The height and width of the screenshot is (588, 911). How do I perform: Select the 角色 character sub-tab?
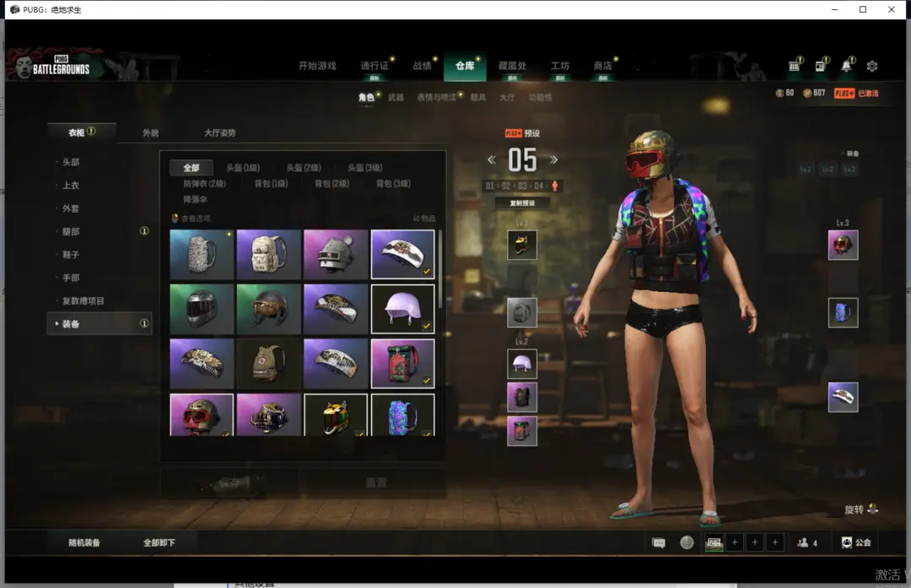point(366,98)
